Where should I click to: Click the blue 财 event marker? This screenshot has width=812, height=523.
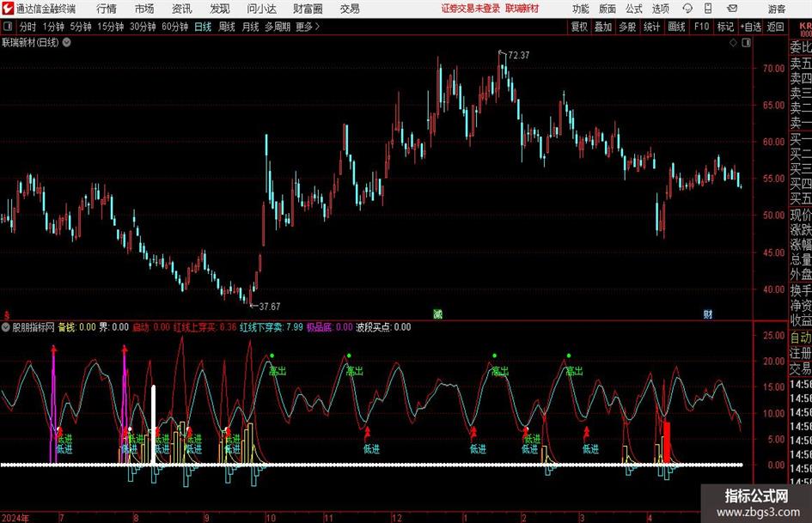coord(708,313)
